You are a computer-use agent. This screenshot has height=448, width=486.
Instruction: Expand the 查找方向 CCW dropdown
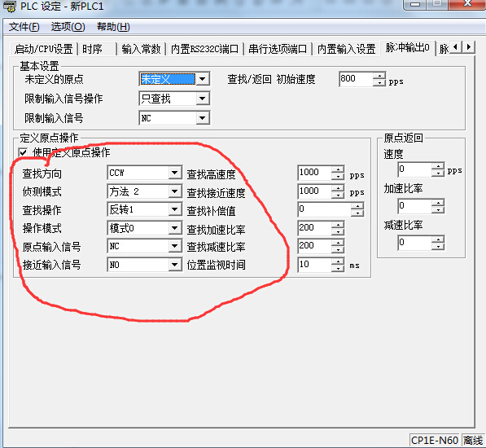[x=175, y=173]
